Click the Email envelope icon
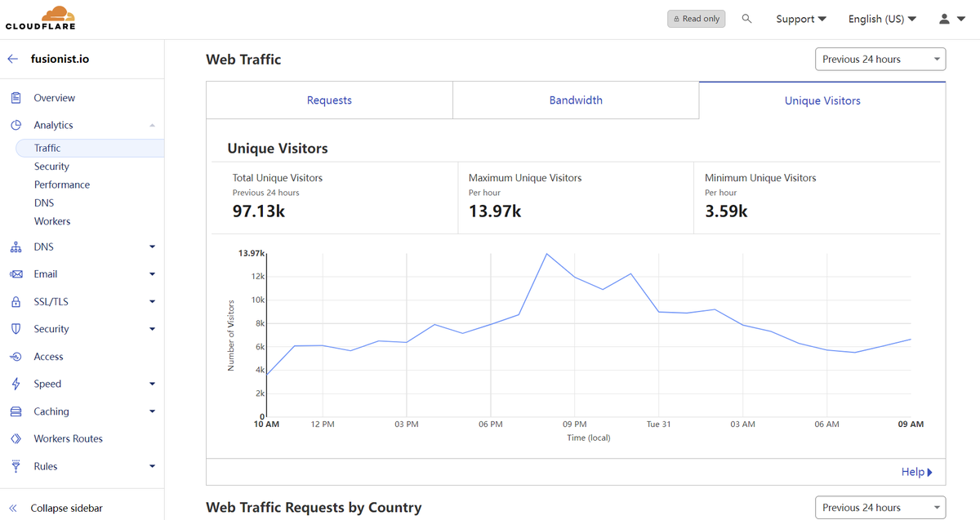Screen dimensions: 980x520 pyautogui.click(x=16, y=274)
